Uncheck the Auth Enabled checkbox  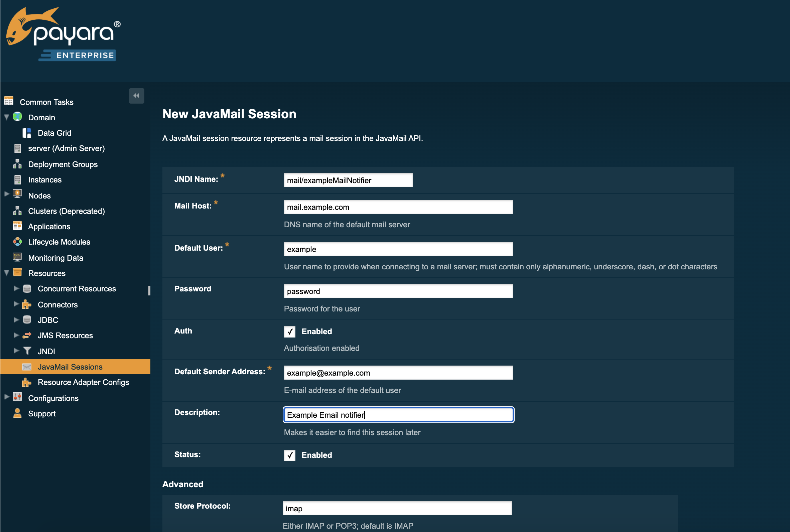pyautogui.click(x=290, y=331)
